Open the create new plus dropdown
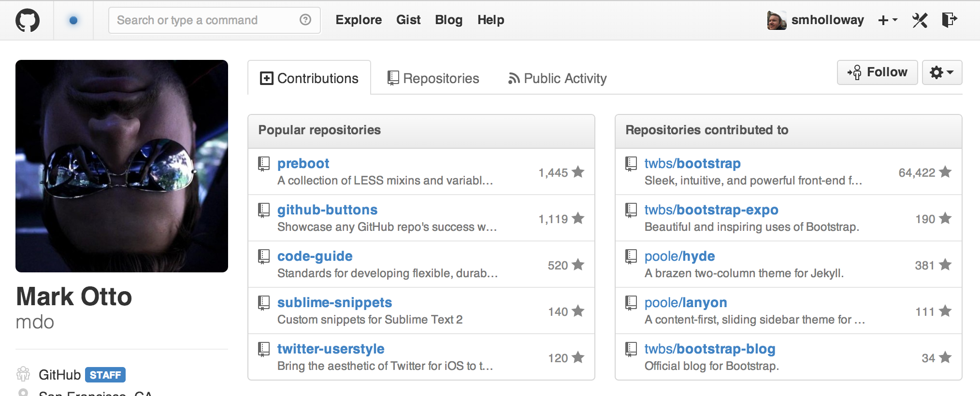980x396 pixels. [888, 20]
